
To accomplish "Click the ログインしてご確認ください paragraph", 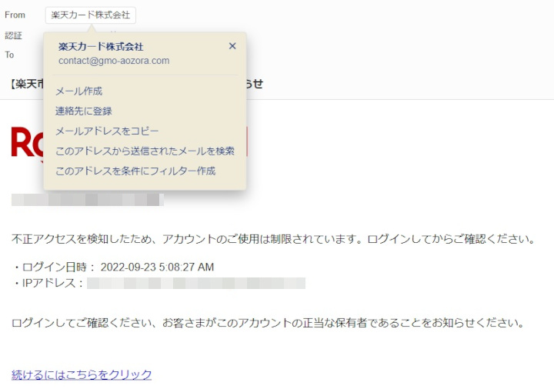I will pos(268,323).
